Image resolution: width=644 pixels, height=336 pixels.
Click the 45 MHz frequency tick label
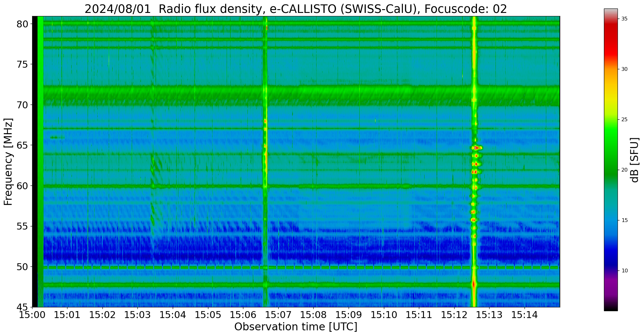[22, 307]
